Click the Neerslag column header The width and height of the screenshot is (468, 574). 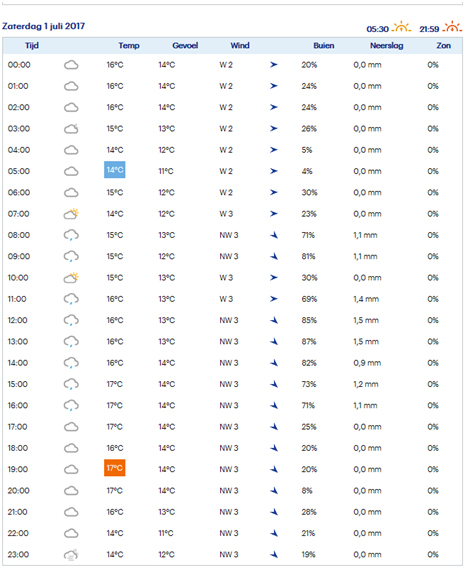tap(386, 46)
